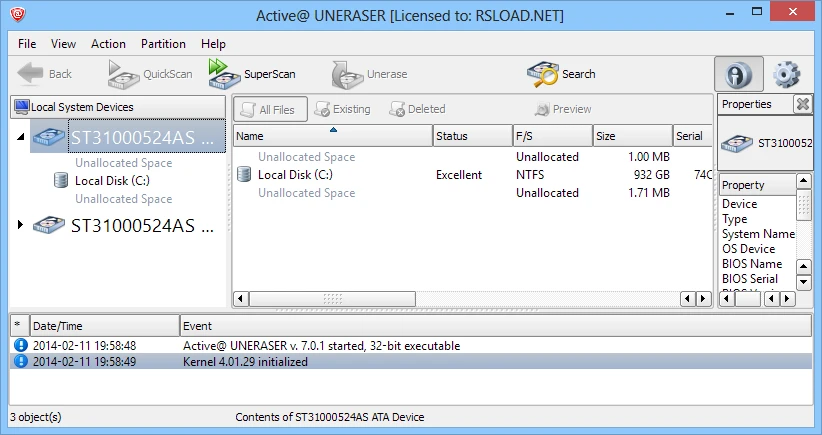Open the Search tool
This screenshot has width=822, height=435.
click(561, 74)
